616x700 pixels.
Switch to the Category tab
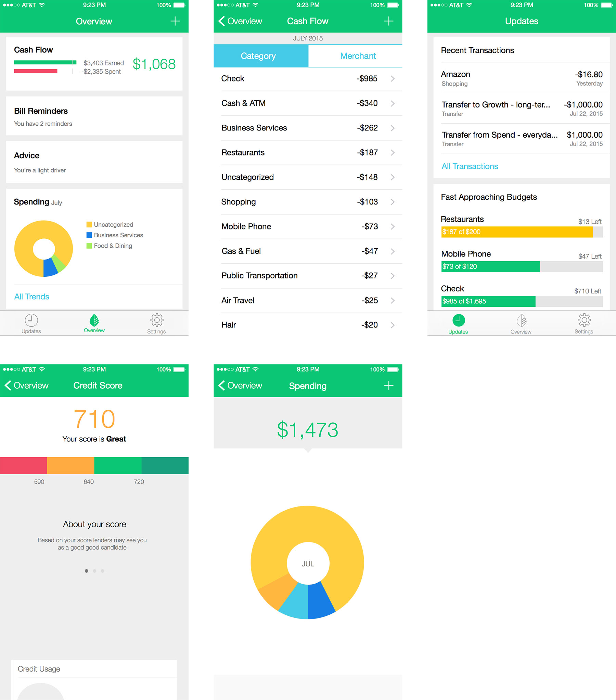258,56
